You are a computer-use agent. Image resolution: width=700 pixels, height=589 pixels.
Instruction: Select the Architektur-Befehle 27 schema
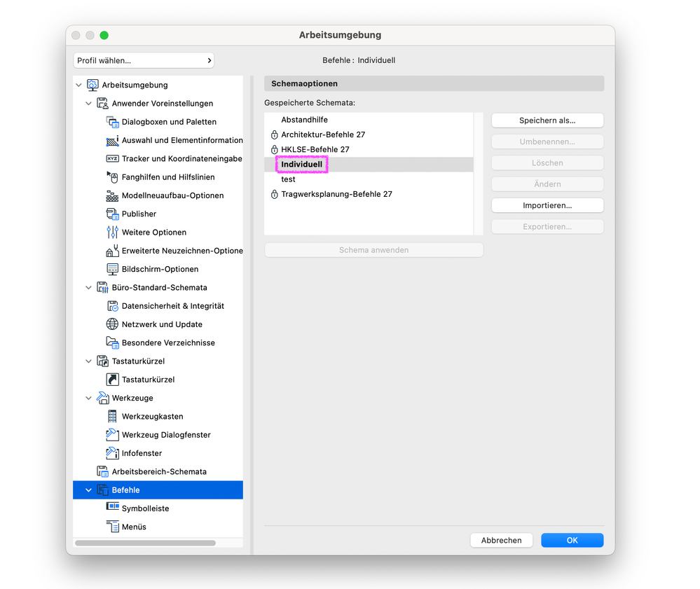point(369,134)
